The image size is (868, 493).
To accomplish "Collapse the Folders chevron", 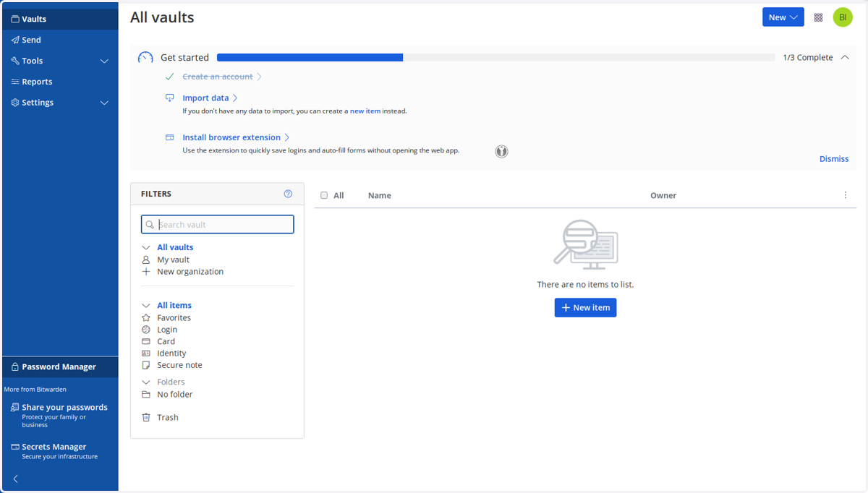I will [146, 382].
